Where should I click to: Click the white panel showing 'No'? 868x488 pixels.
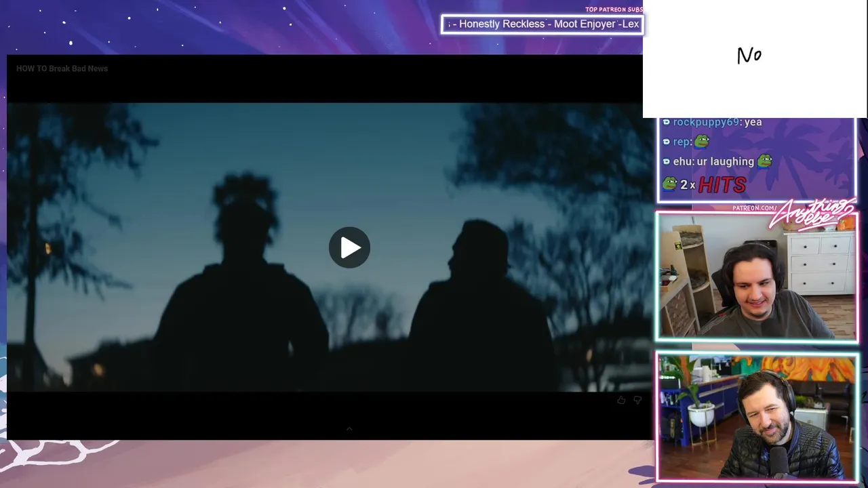[x=755, y=59]
